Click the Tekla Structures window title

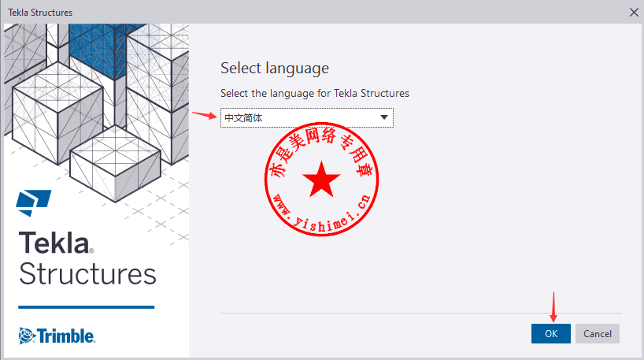point(40,13)
